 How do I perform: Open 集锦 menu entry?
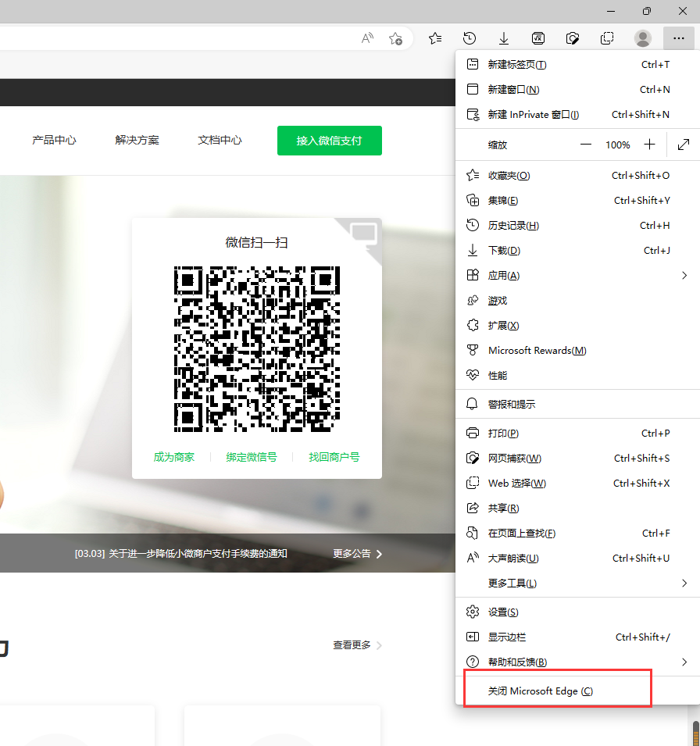coord(577,200)
